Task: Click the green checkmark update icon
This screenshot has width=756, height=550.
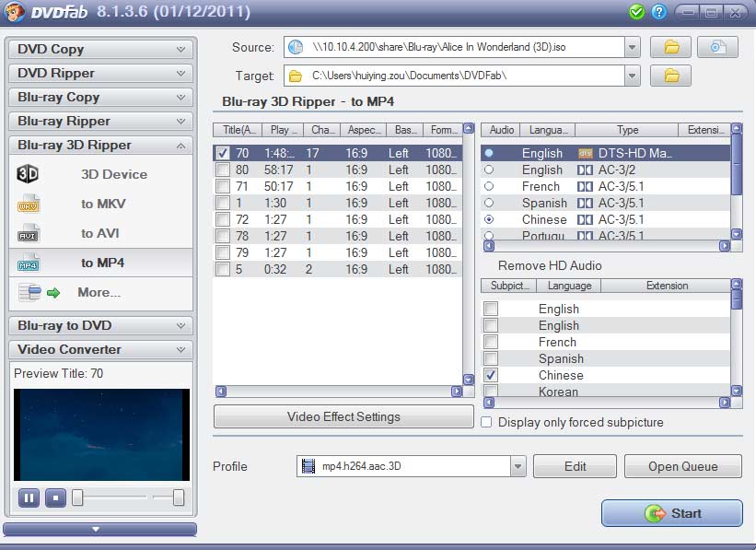Action: [x=637, y=12]
